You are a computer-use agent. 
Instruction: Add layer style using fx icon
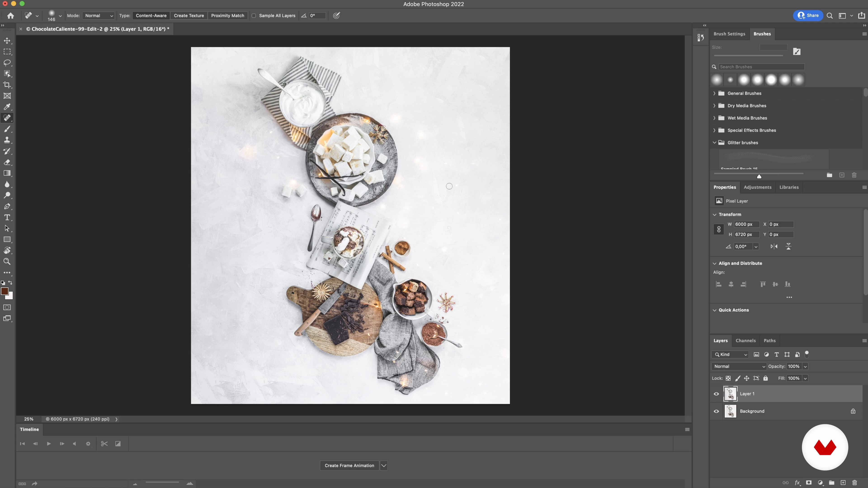797,483
